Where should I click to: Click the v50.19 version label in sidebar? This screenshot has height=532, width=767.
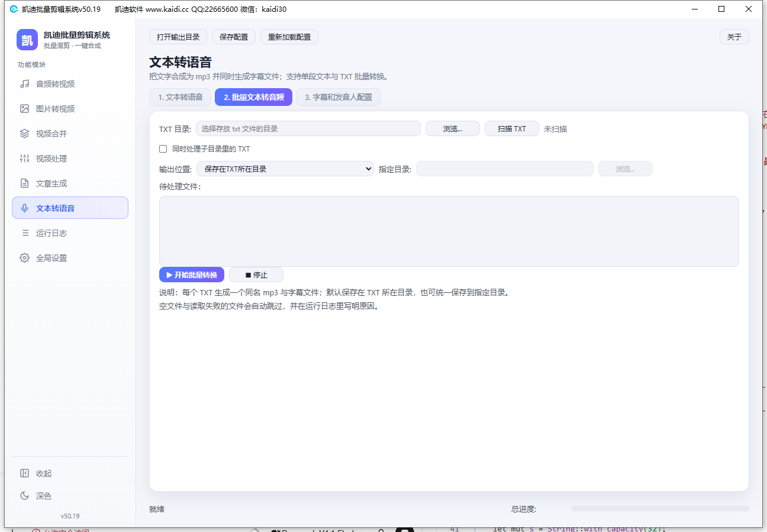point(70,516)
